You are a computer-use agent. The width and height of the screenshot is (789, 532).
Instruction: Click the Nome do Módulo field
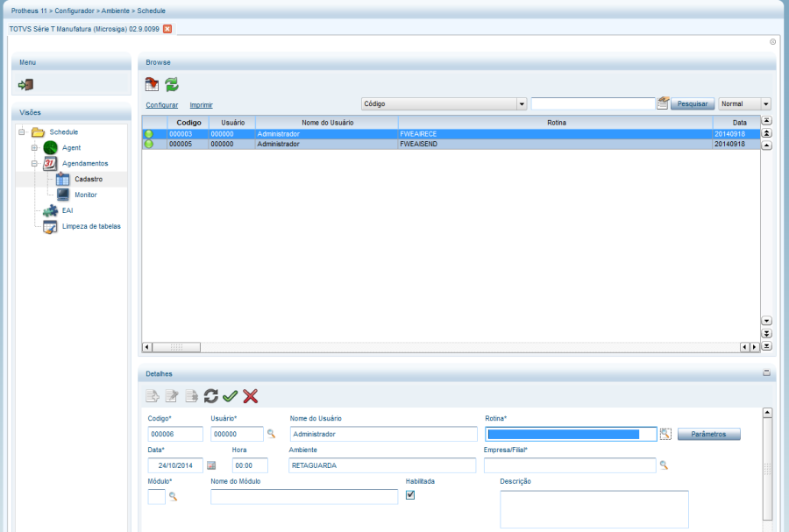tap(304, 497)
